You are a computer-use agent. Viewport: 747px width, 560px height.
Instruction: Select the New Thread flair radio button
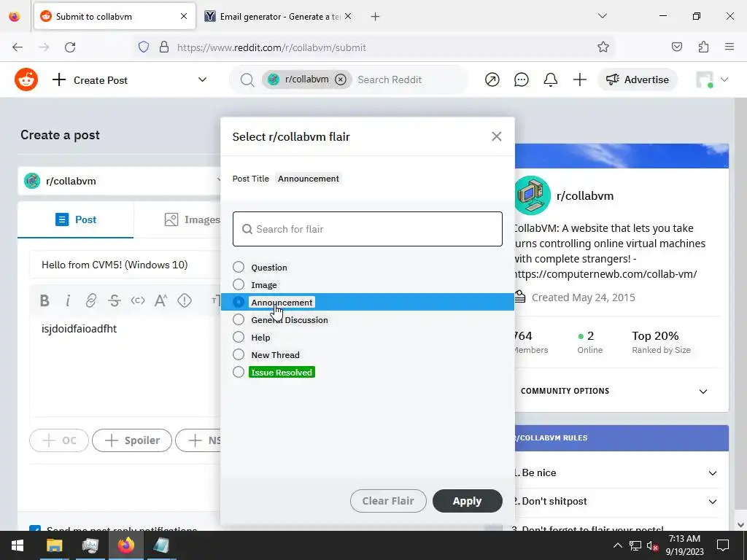(239, 355)
